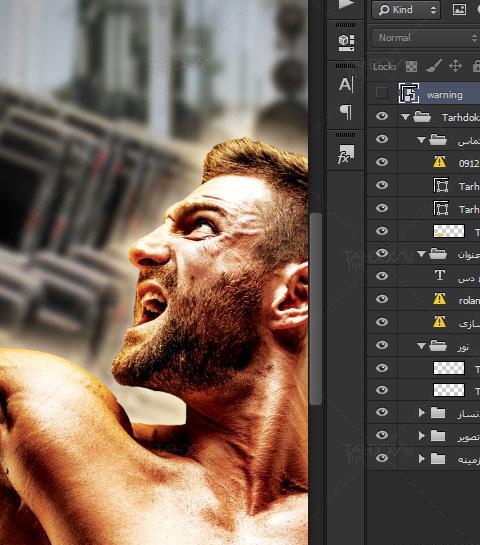Toggle the eye icon of the سازی layer
The image size is (480, 545).
[x=382, y=322]
